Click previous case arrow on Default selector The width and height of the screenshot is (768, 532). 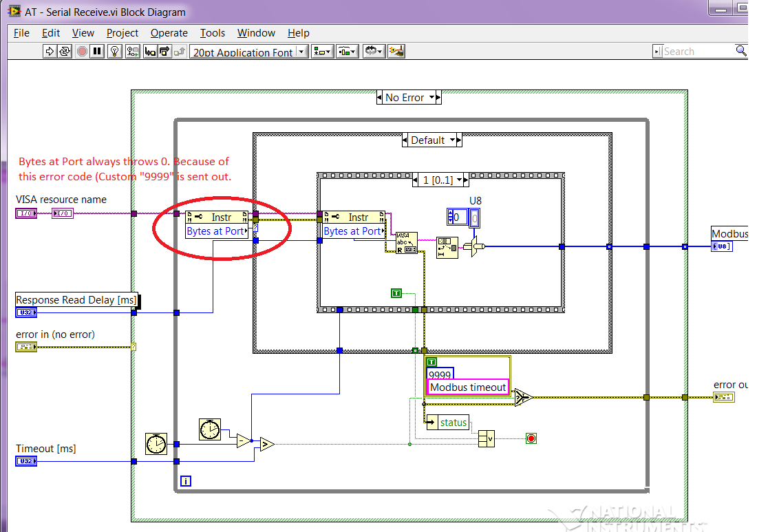[406, 140]
